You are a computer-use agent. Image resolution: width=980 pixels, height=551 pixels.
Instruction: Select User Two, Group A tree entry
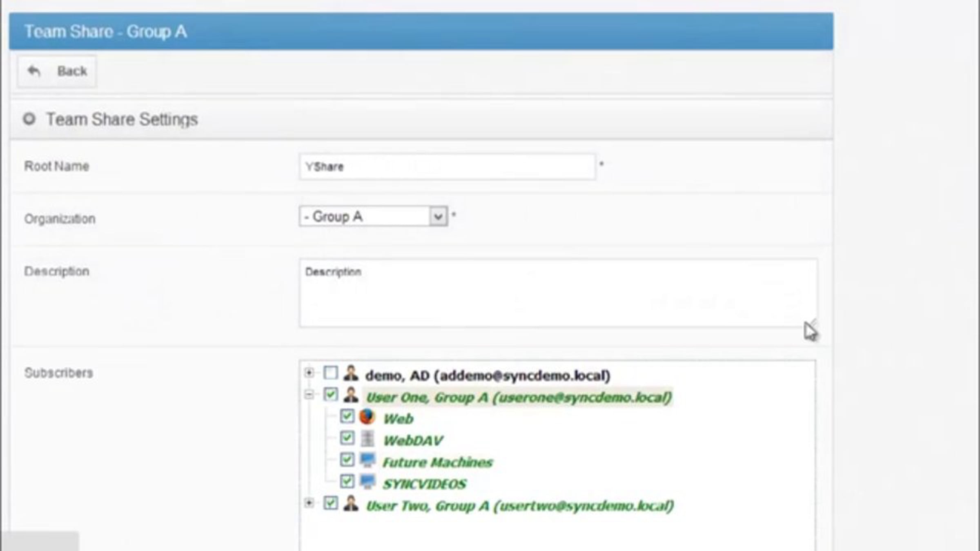tap(519, 506)
